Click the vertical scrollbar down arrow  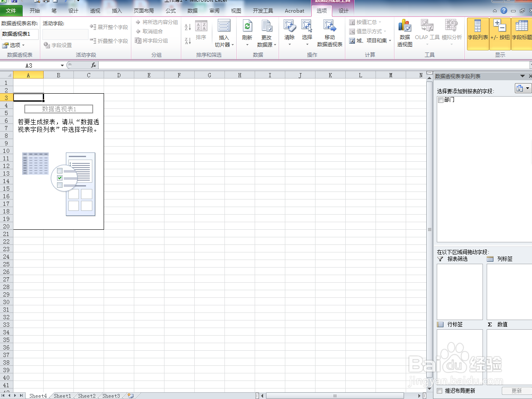(429, 389)
